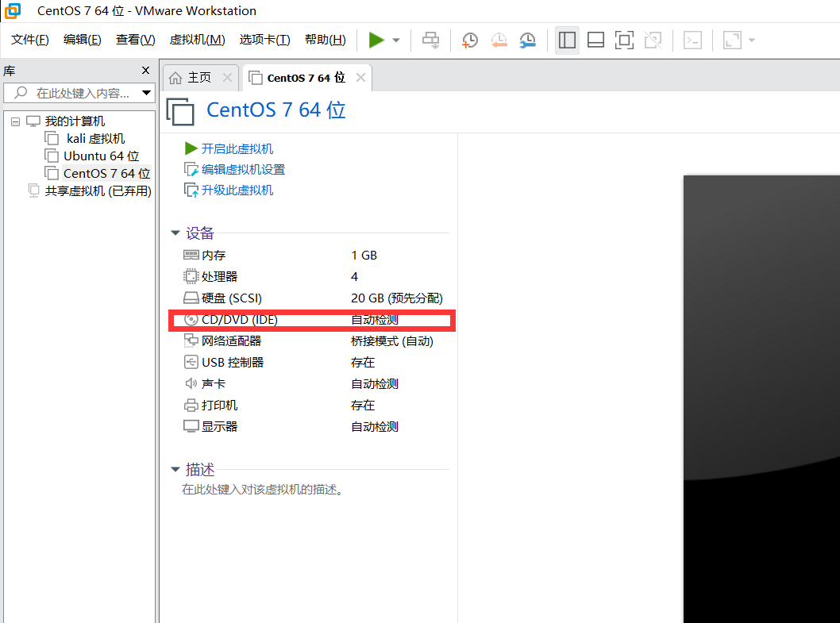Viewport: 840px width, 623px height.
Task: Click the 处理器 processor device icon
Action: point(191,276)
